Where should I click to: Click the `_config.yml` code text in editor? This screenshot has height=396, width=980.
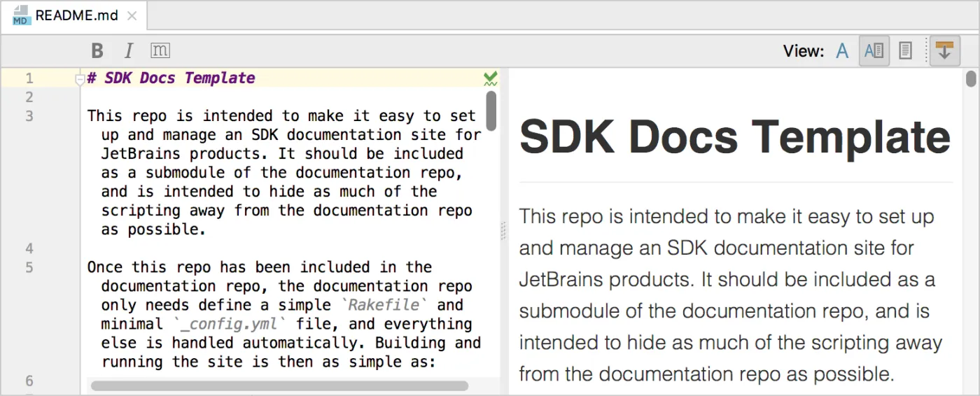point(230,324)
